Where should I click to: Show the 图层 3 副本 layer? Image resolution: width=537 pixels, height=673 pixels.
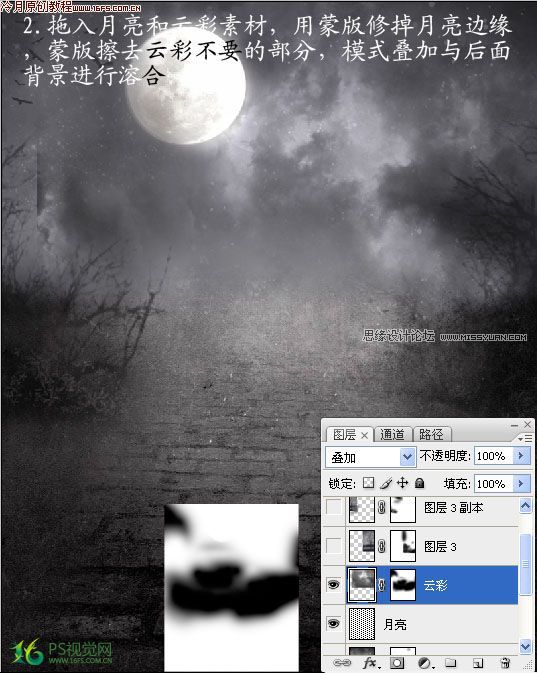[x=334, y=507]
